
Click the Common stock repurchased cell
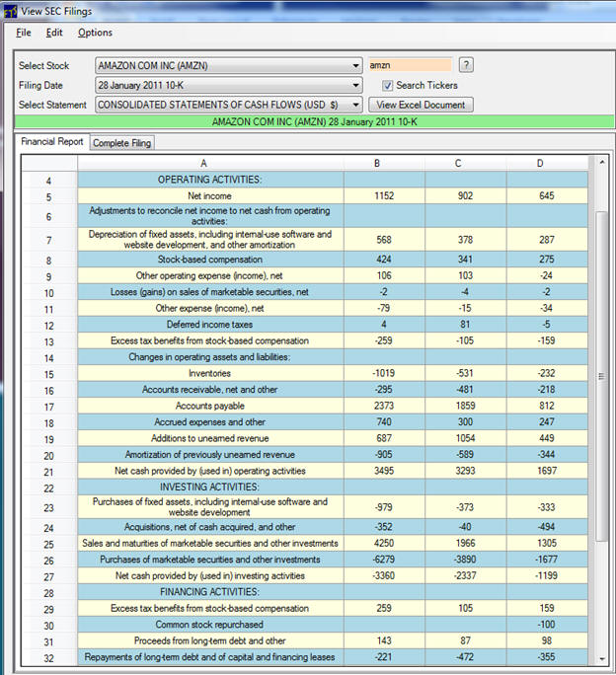(210, 625)
